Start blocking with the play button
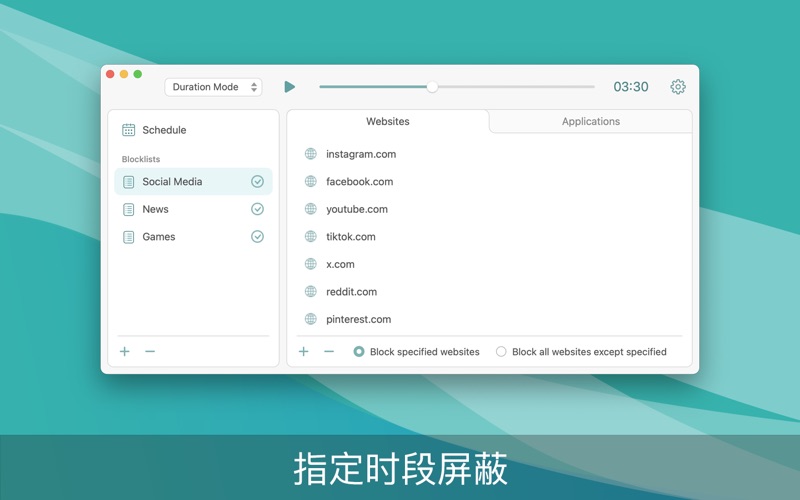800x500 pixels. pos(289,87)
